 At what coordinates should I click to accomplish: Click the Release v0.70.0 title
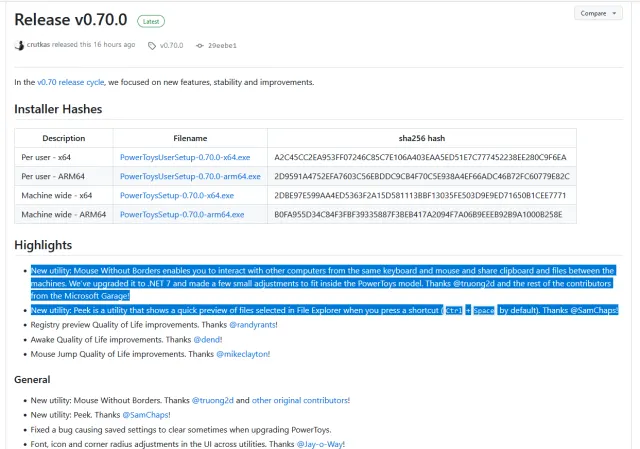71,20
